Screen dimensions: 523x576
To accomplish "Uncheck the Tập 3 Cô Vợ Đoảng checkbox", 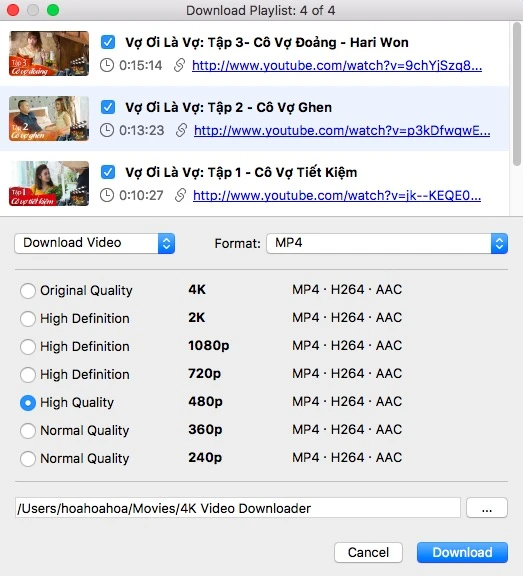I will coord(108,42).
